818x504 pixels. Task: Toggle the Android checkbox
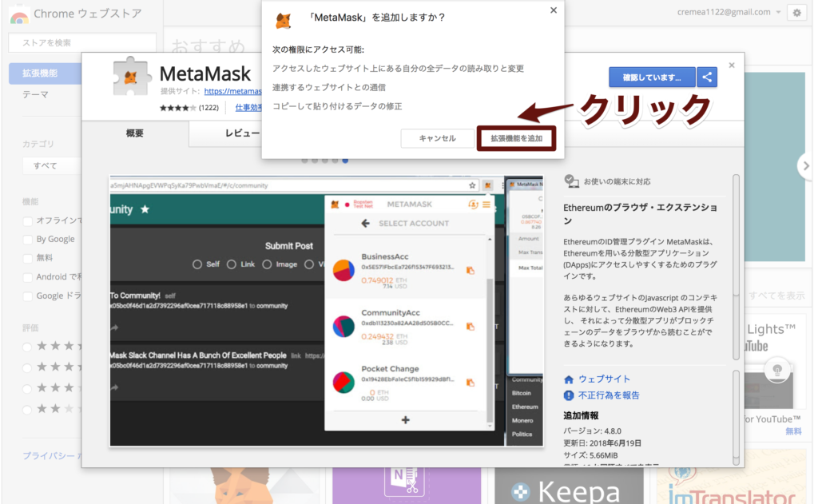click(x=28, y=277)
